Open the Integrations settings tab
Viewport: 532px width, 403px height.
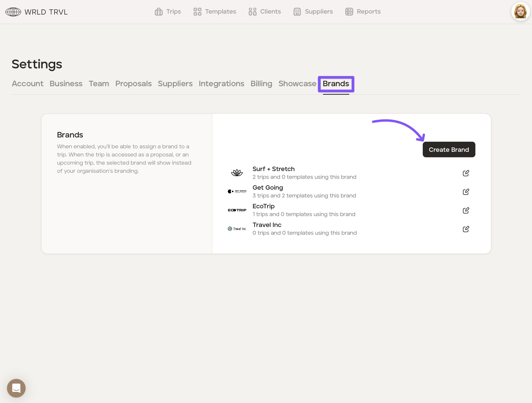(221, 83)
